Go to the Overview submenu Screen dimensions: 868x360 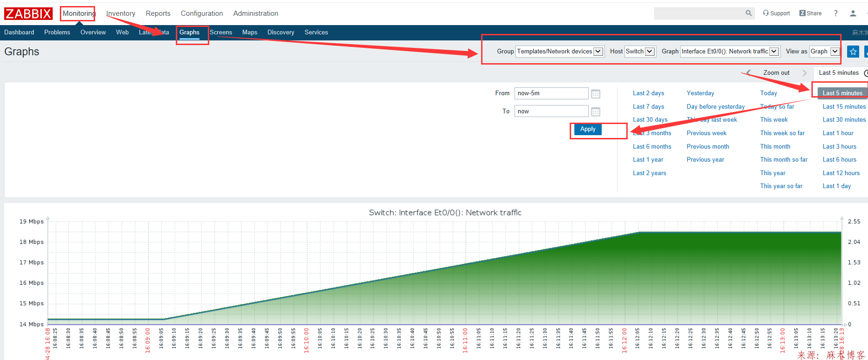point(93,33)
